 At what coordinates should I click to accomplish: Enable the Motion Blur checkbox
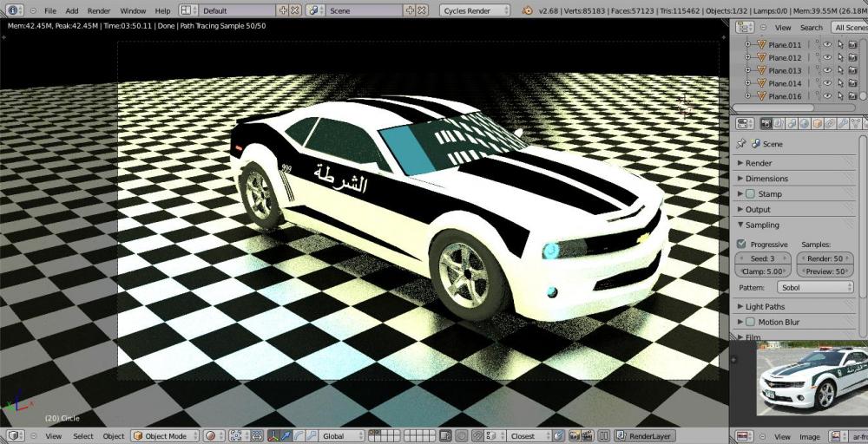coord(751,322)
